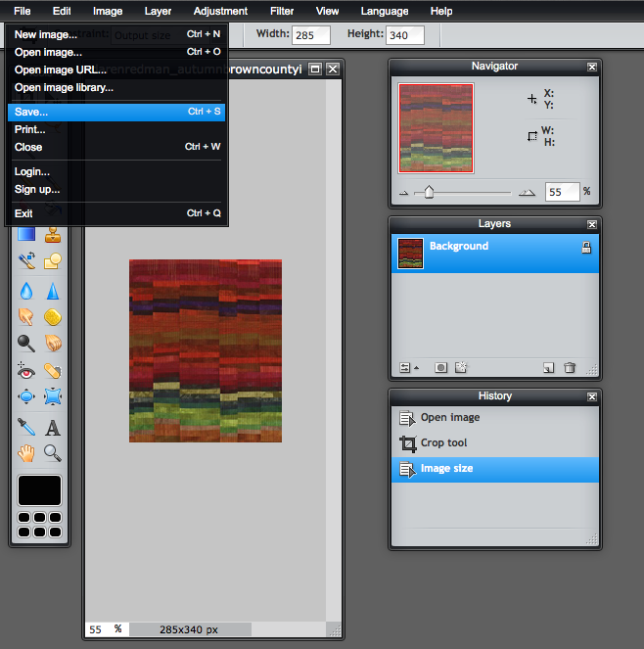Choose Close from File menu
The height and width of the screenshot is (649, 644).
coord(116,147)
